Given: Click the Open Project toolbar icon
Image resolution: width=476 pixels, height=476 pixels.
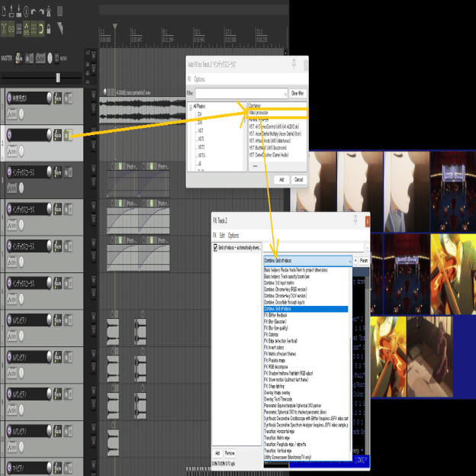Looking at the screenshot, I should click(x=11, y=11).
